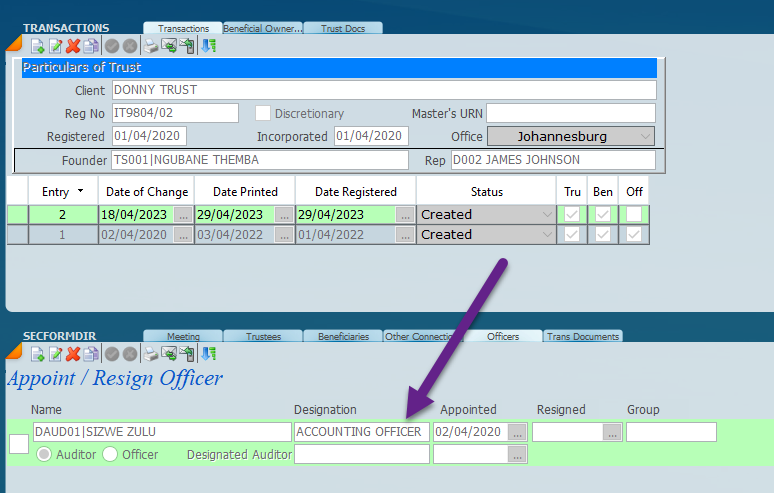Click the copy icon in SECFORMDIR toolbar

[91, 354]
